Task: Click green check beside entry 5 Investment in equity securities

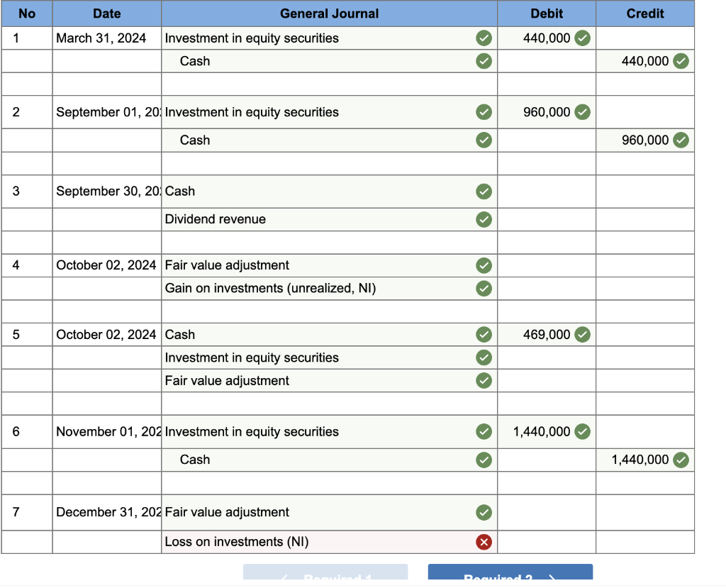Action: point(484,357)
